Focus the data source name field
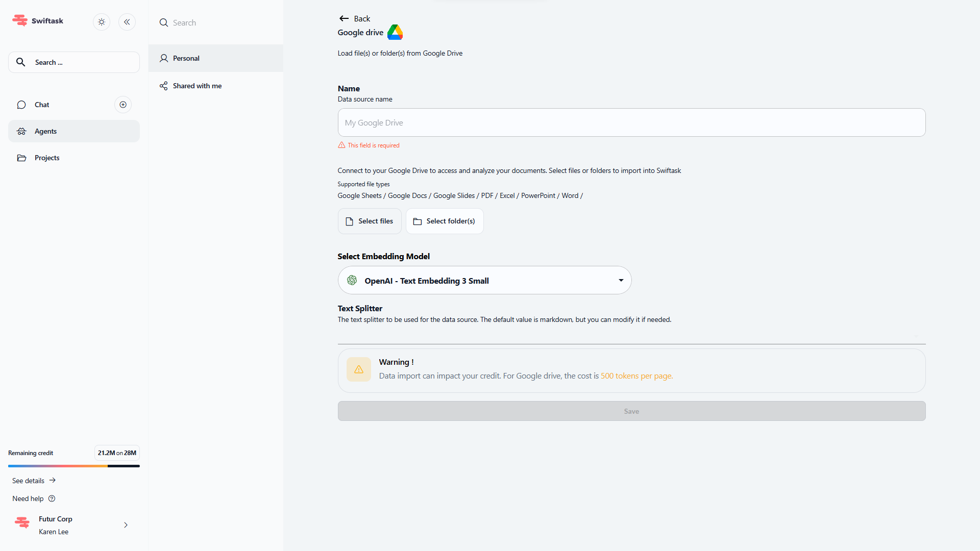Image resolution: width=980 pixels, height=551 pixels. coord(631,122)
